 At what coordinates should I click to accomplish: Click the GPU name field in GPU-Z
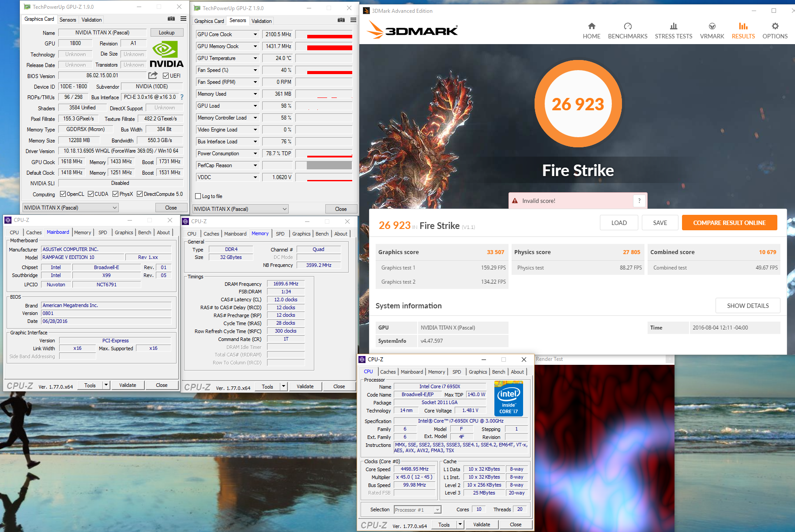click(x=102, y=33)
